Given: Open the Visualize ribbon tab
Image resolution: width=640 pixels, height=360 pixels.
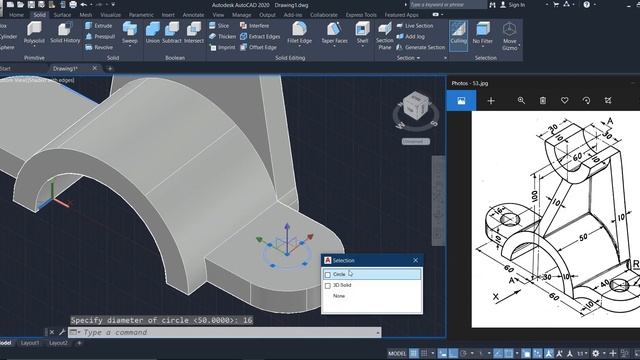Looking at the screenshot, I should coord(110,15).
